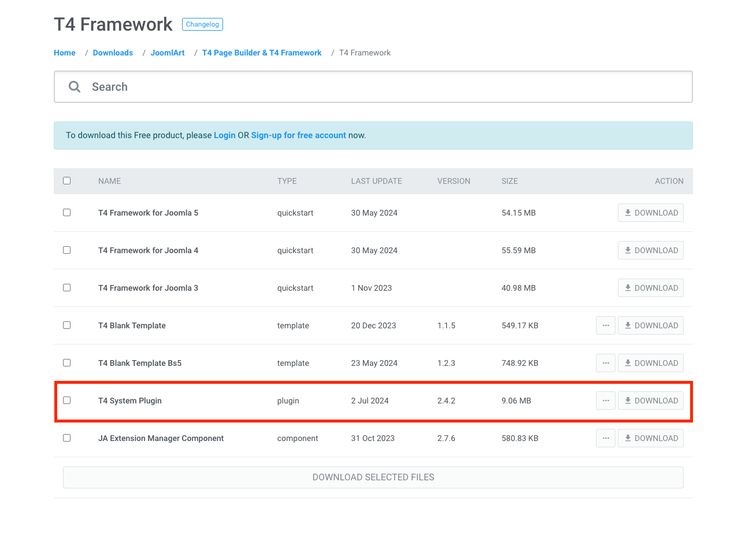Expand more options for T4 System Plugin
The height and width of the screenshot is (541, 756).
[x=605, y=401]
